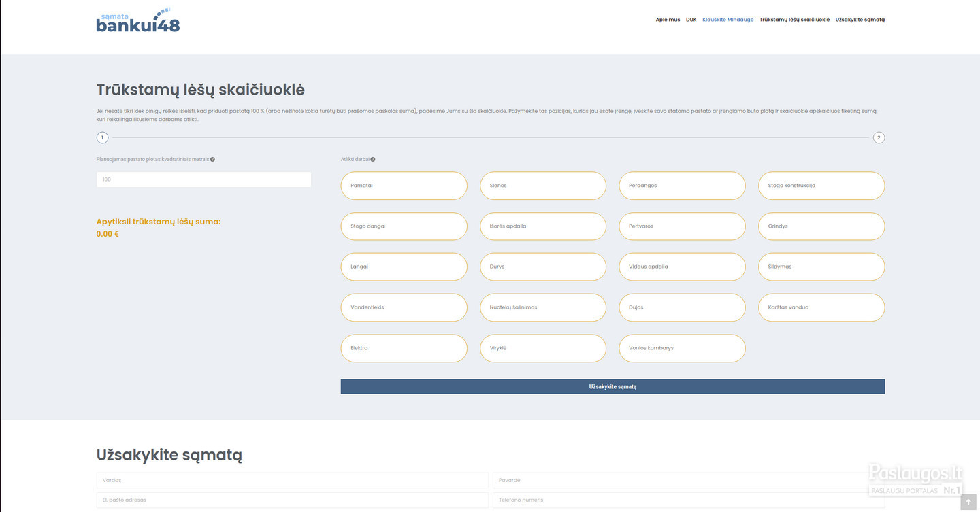Toggle the Perdangos option
The width and height of the screenshot is (980, 512).
point(682,186)
